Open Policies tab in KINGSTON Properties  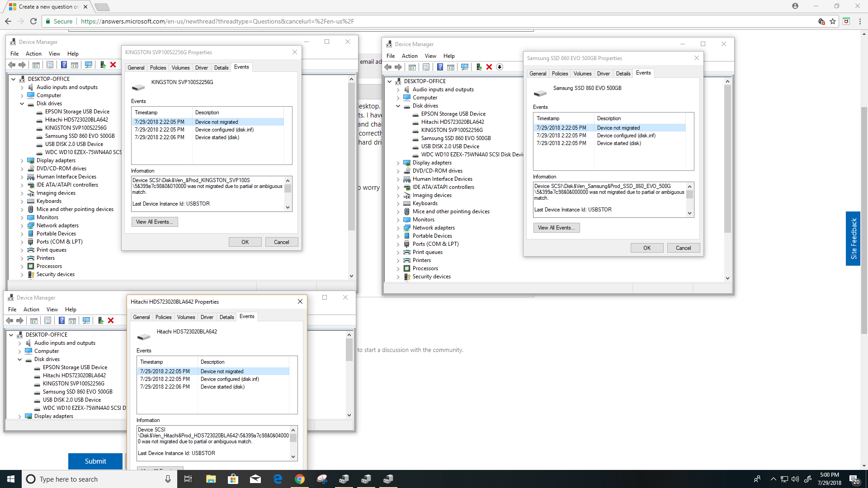coord(158,68)
